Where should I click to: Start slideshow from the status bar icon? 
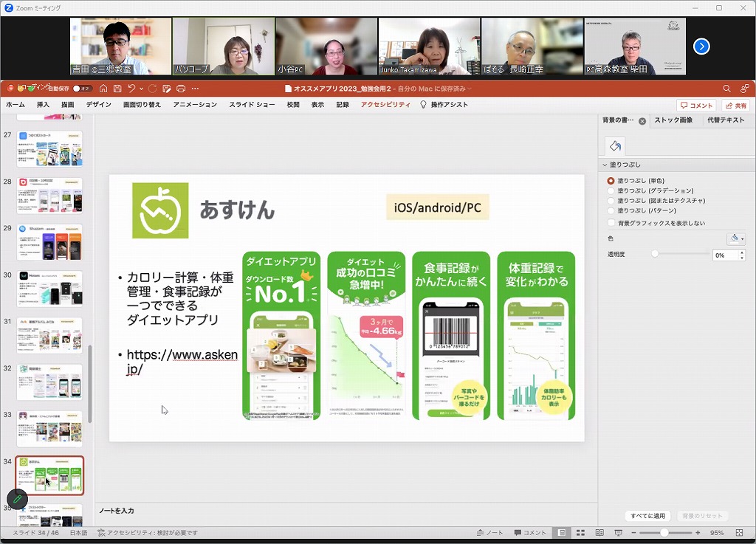[x=618, y=533]
